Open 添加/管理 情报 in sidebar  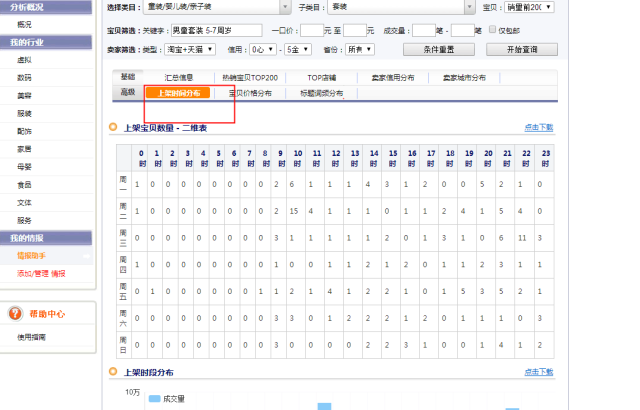pyautogui.click(x=41, y=274)
